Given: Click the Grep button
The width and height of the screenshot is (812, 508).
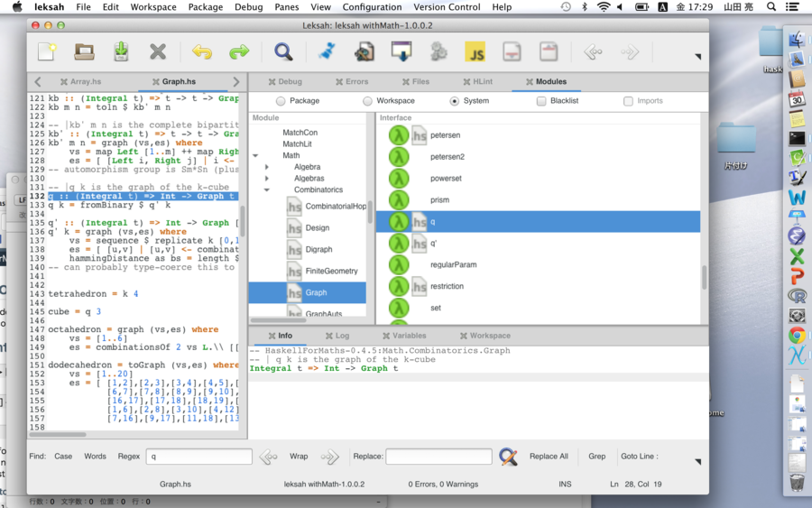Looking at the screenshot, I should pyautogui.click(x=596, y=457).
